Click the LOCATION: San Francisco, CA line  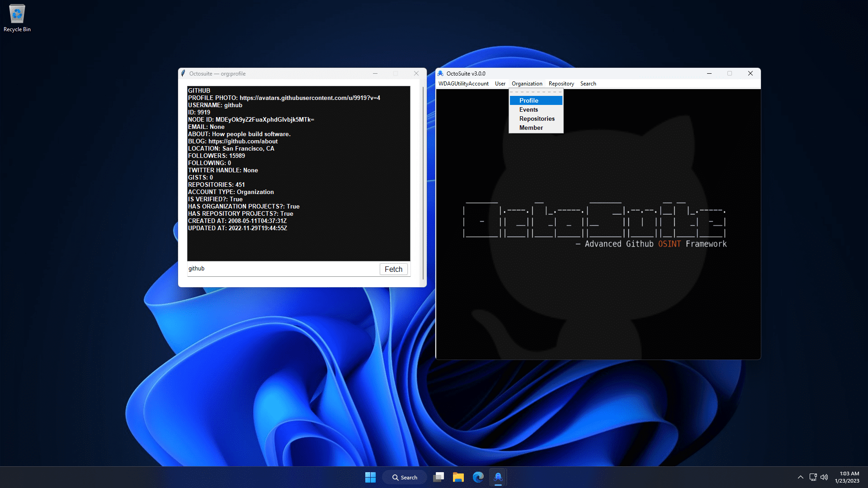[x=231, y=148]
